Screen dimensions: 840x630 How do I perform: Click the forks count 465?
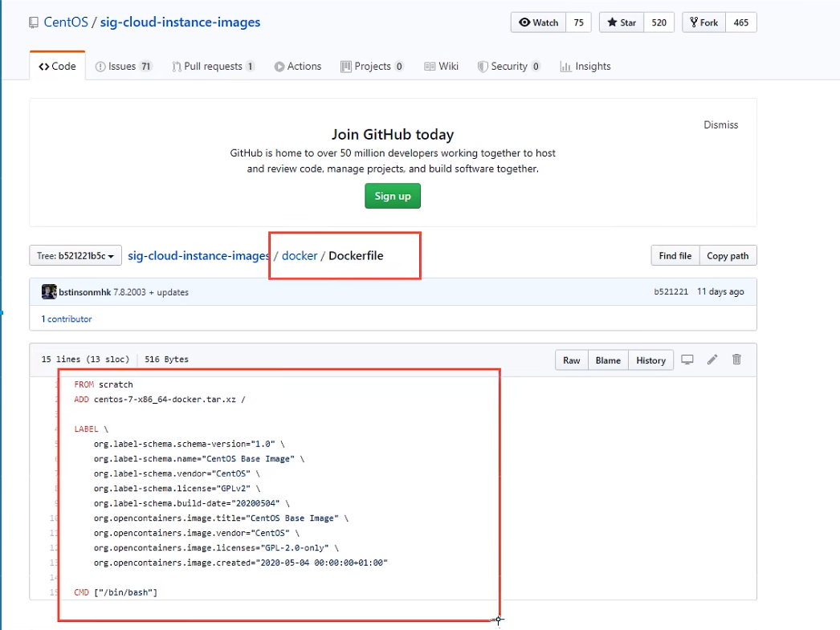741,22
